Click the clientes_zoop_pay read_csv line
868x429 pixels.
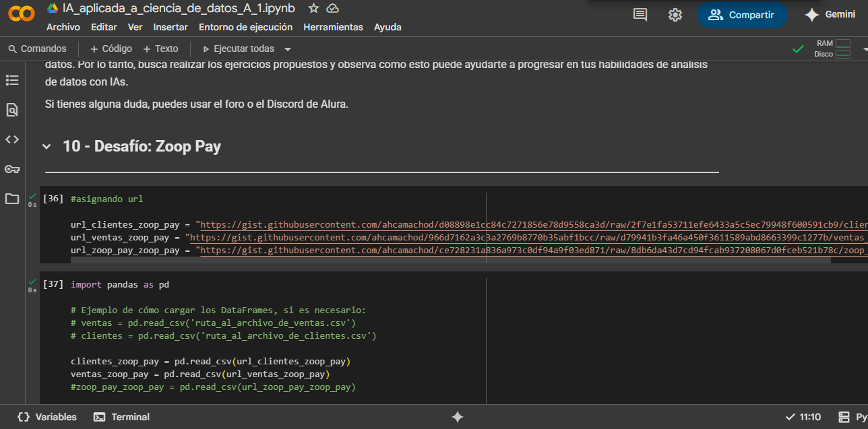point(210,362)
